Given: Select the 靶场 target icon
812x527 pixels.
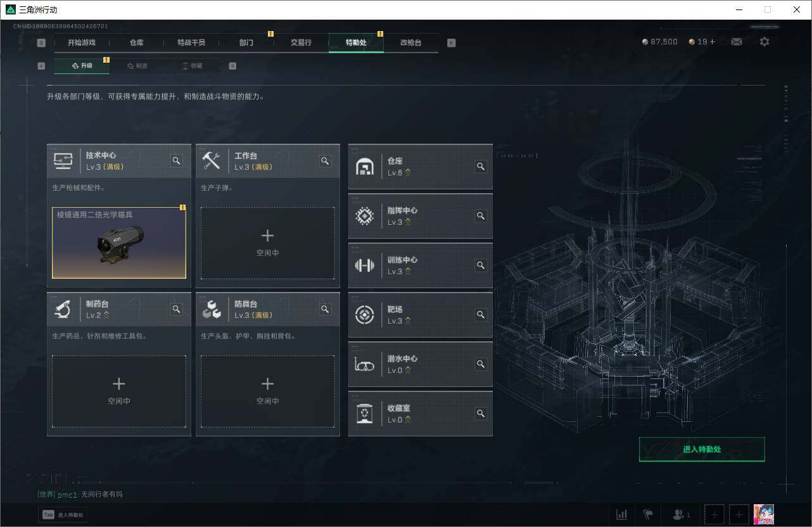Looking at the screenshot, I should (x=365, y=315).
